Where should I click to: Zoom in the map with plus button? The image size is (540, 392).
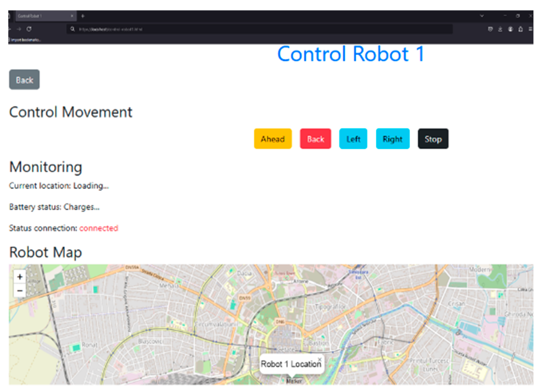pyautogui.click(x=20, y=277)
